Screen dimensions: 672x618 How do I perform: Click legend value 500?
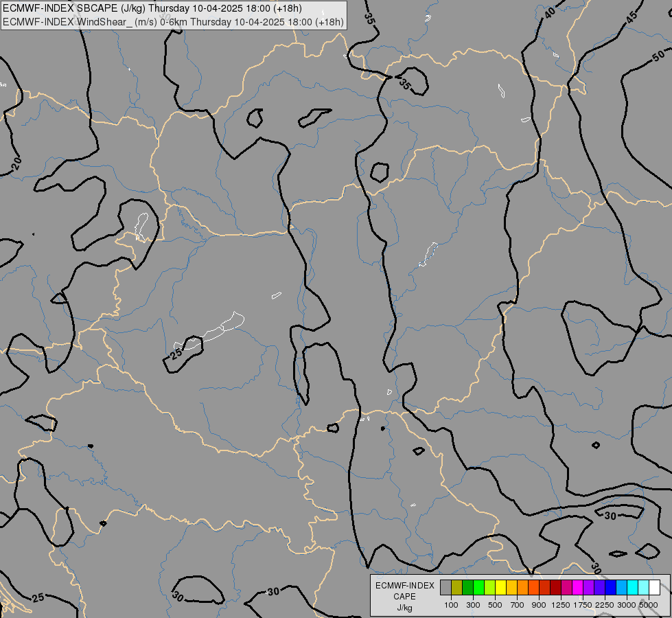click(x=495, y=605)
